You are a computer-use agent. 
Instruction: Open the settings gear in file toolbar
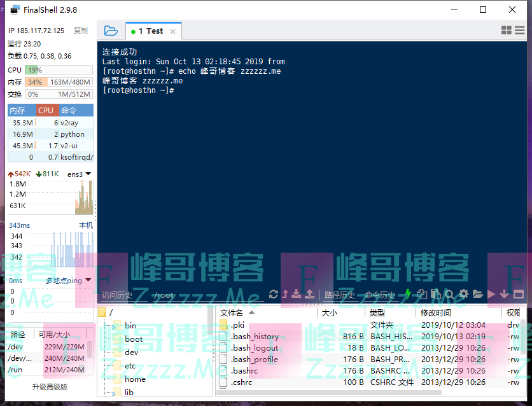(x=465, y=294)
